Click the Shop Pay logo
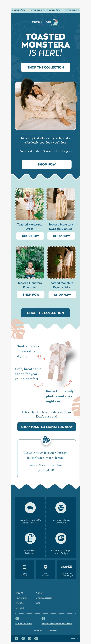Screen dimensions: 91x644 [x=66, y=567]
